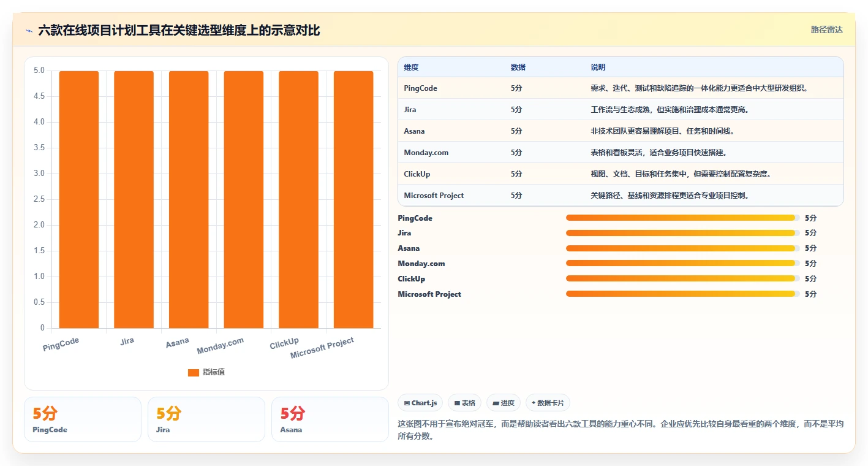This screenshot has height=466, width=868.
Task: Click the 说明 column header
Action: (x=598, y=67)
